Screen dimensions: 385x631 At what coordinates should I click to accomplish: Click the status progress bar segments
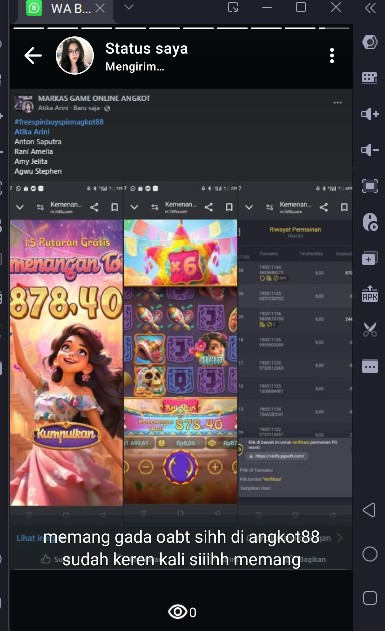(181, 28)
